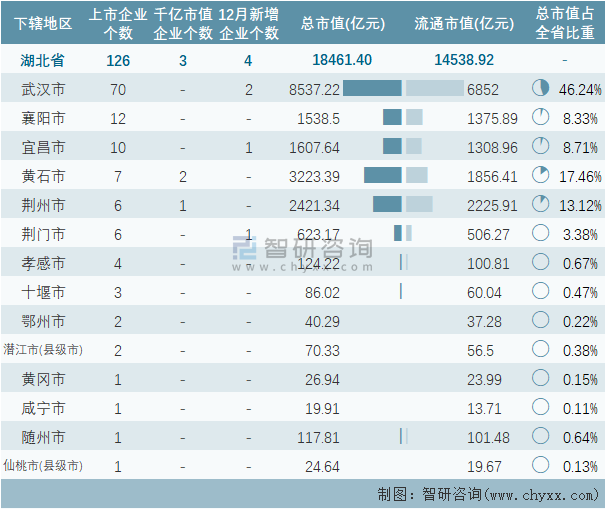The image size is (605, 509).
Task: Click the 制图：智研咨询 source credit
Action: [483, 494]
